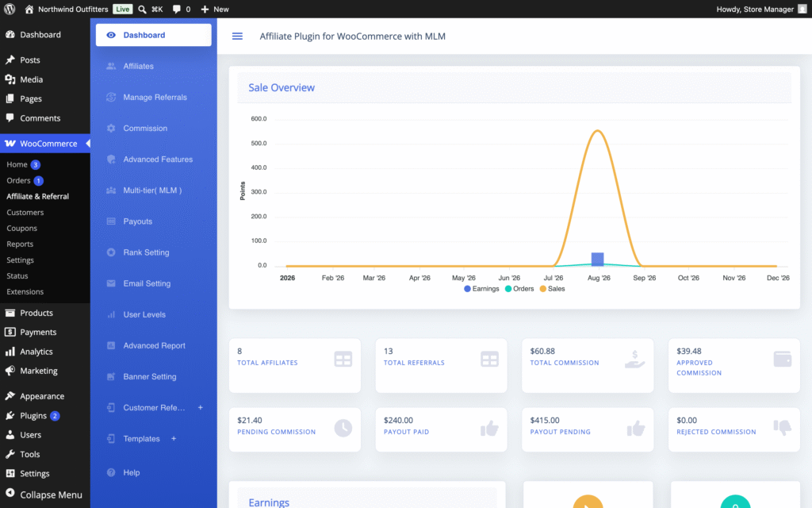Click the Manage Referrals icon
Viewport: 812px width, 508px height.
pos(111,97)
